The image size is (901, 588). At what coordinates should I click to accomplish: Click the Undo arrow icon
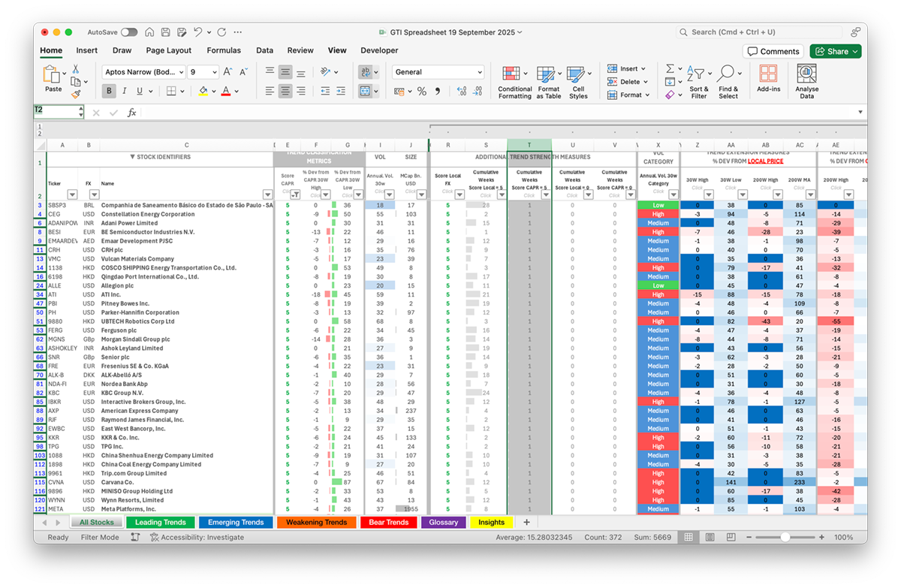point(198,32)
